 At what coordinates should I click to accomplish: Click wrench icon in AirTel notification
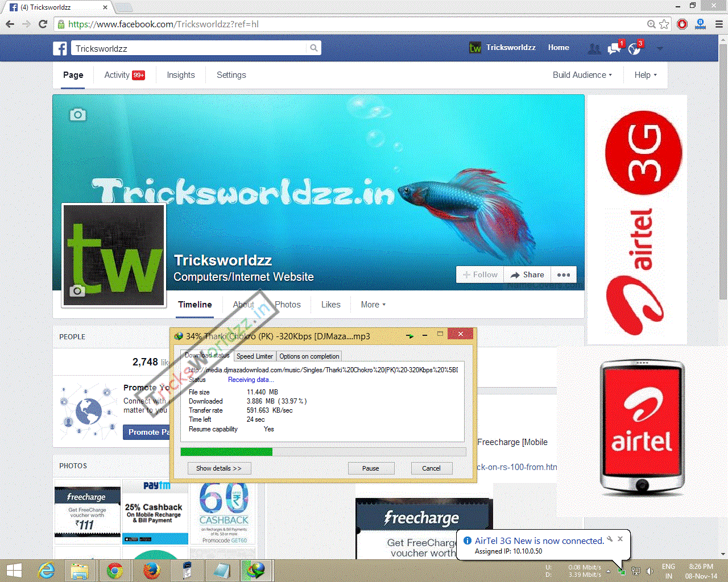click(610, 539)
